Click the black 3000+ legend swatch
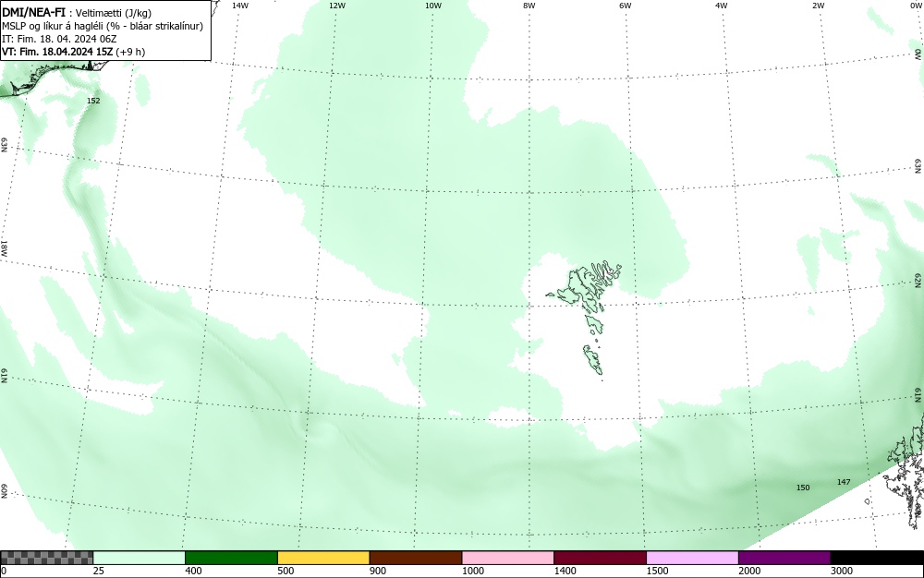 [x=877, y=558]
